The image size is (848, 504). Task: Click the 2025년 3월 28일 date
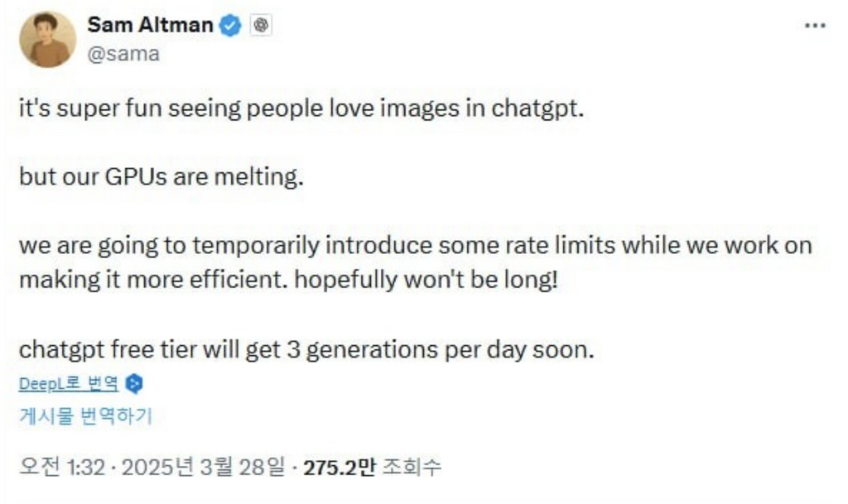click(203, 468)
